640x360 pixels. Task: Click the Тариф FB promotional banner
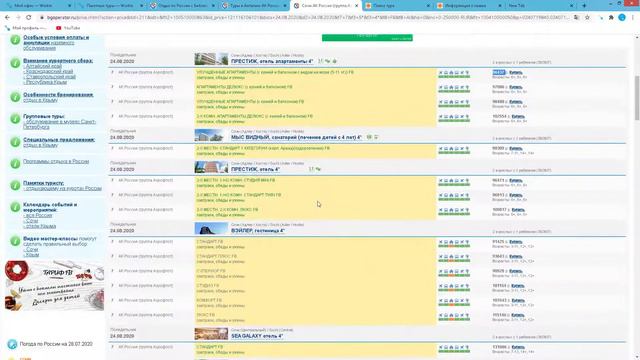pyautogui.click(x=54, y=285)
